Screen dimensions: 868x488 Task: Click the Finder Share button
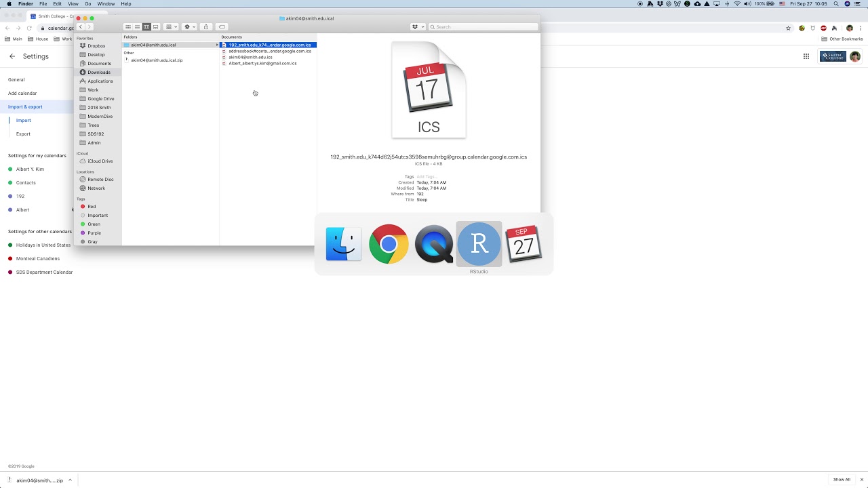206,27
